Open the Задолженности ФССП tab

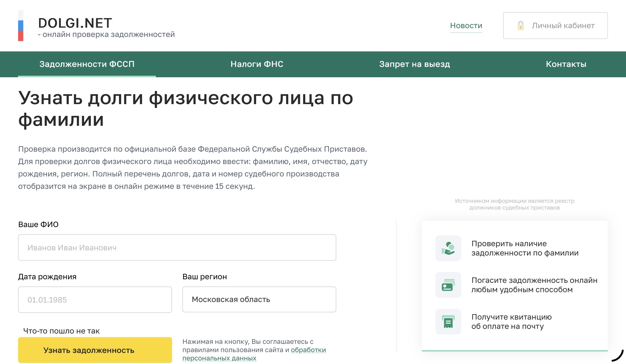pyautogui.click(x=87, y=64)
